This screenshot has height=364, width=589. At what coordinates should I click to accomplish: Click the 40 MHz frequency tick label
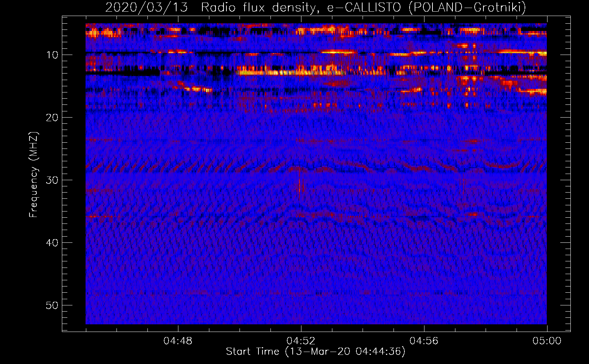(x=52, y=243)
